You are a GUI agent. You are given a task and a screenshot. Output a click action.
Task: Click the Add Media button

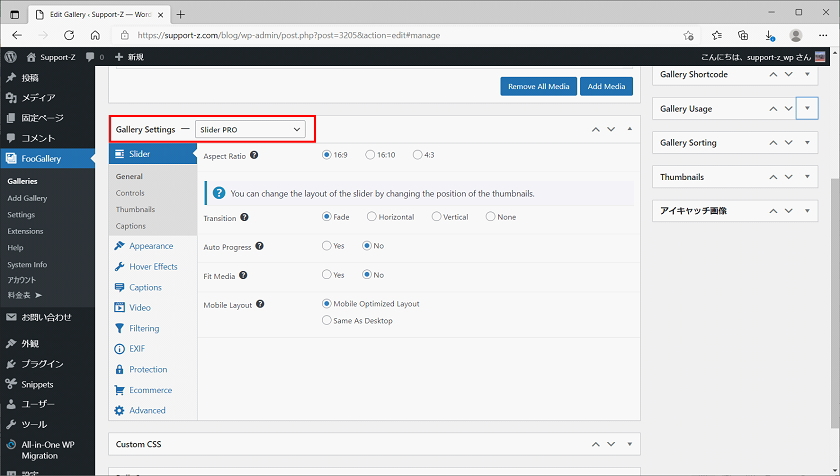click(607, 87)
